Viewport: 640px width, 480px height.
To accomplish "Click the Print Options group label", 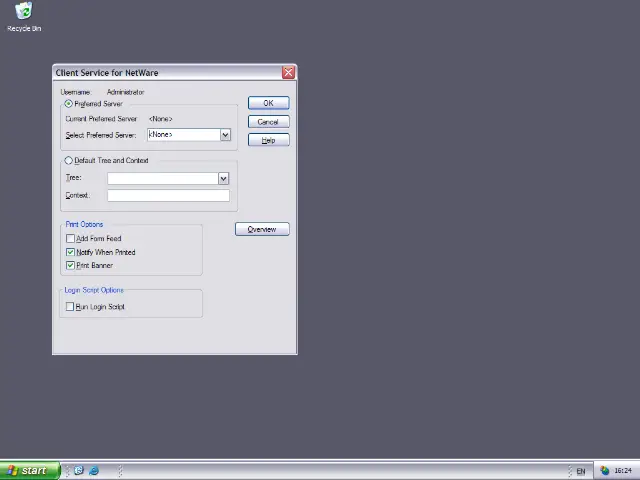I will pos(84,224).
